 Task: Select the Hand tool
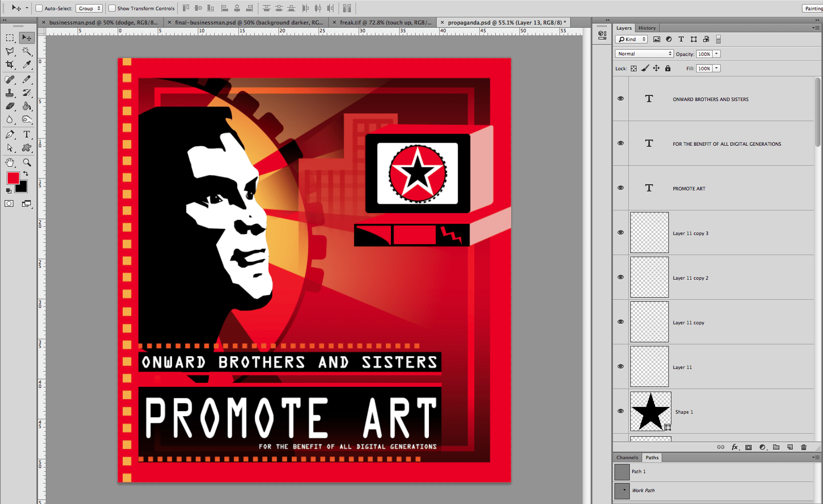[x=10, y=162]
